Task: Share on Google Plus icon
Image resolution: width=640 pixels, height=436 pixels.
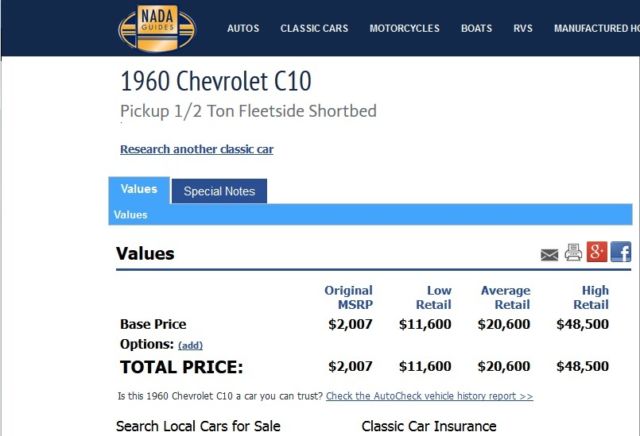Action: [x=597, y=251]
